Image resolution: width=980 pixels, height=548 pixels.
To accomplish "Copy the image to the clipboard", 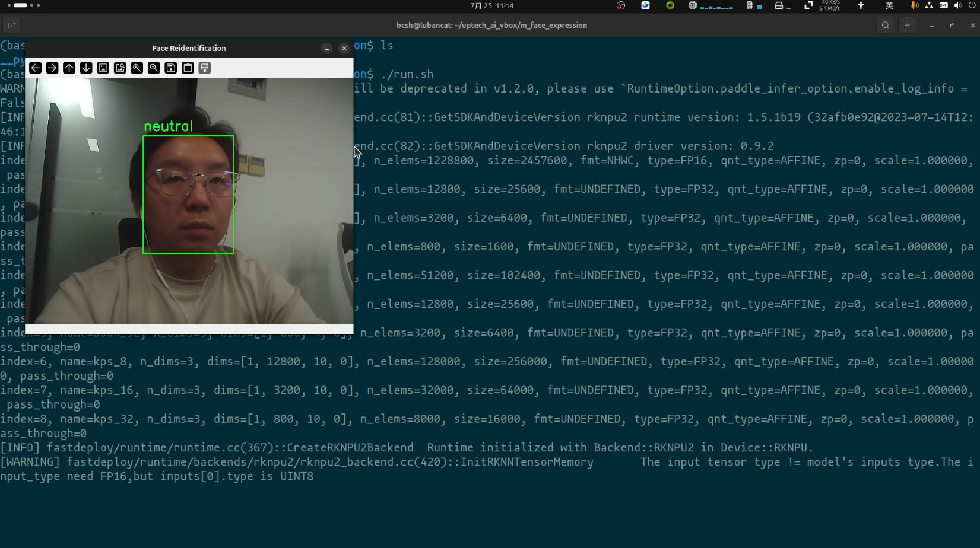I will pos(188,68).
